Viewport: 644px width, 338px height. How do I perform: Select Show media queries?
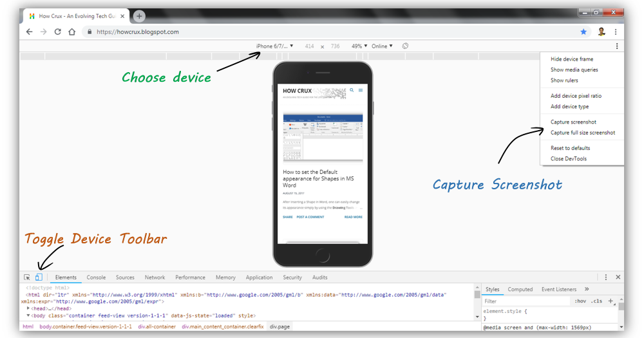coord(574,70)
